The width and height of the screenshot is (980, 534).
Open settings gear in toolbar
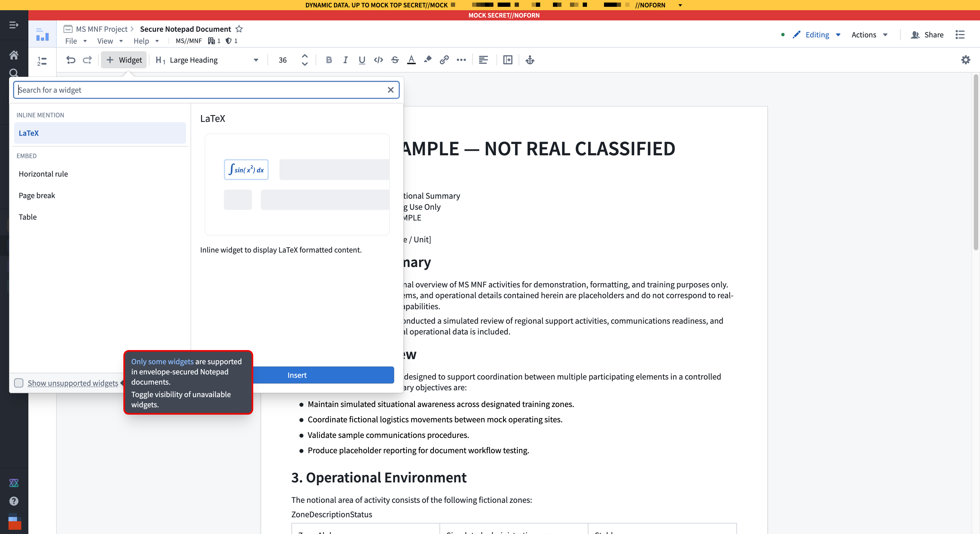(x=966, y=60)
